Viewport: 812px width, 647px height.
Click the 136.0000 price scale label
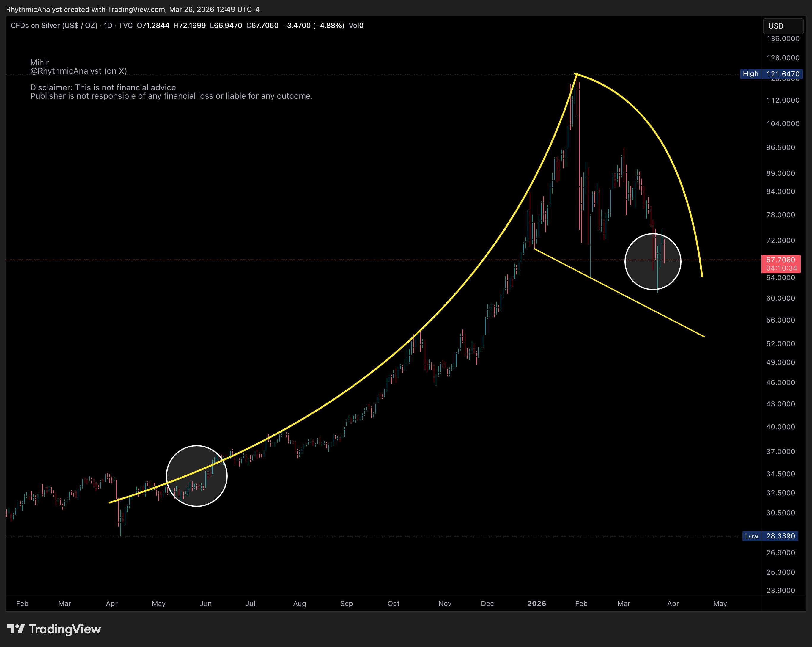click(783, 39)
